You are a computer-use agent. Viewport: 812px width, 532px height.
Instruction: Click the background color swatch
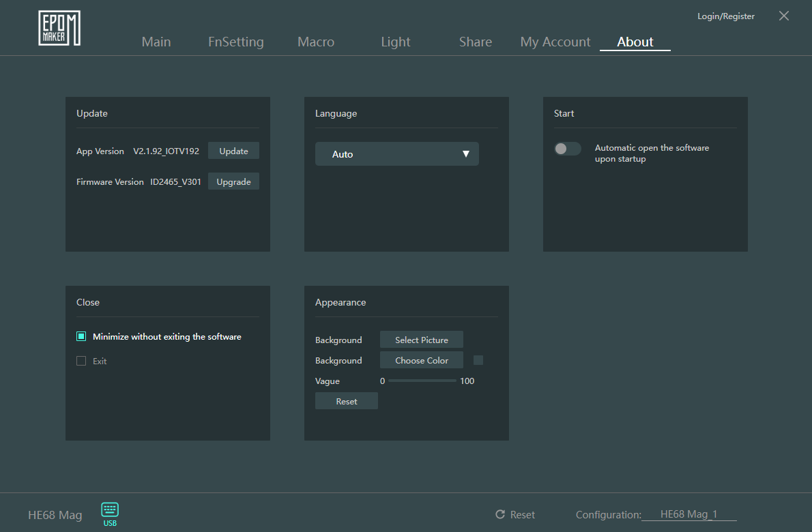(x=478, y=360)
